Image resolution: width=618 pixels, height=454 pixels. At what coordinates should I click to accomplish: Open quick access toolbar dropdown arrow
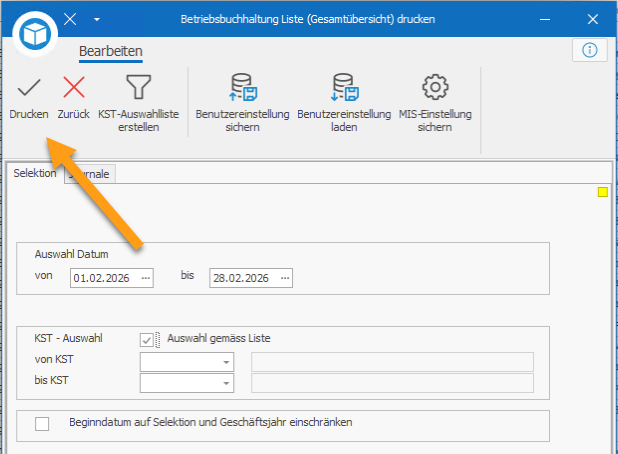(97, 19)
